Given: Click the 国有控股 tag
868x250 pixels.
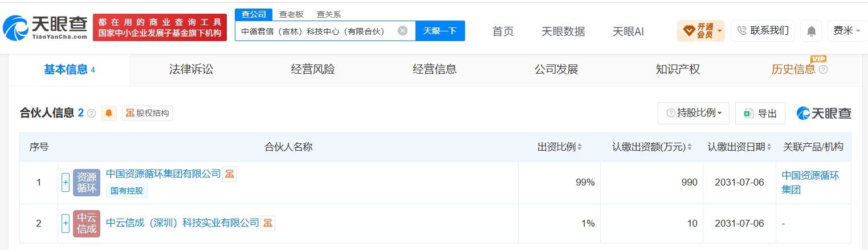Looking at the screenshot, I should 127,191.
